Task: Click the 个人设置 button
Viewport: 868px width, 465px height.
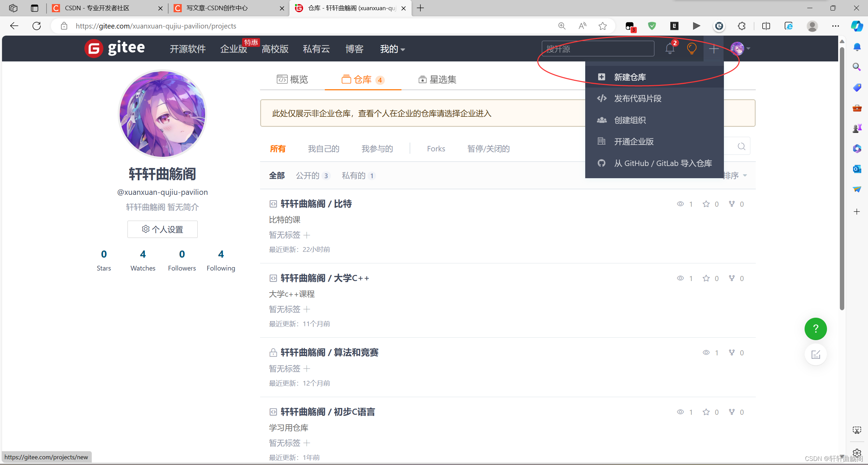Action: 162,229
